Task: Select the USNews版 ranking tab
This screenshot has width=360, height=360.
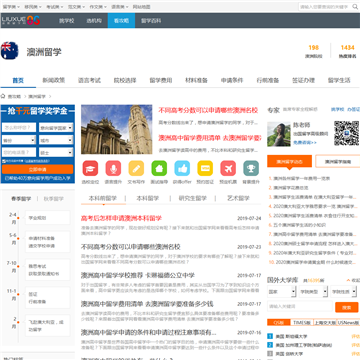Action: pyautogui.click(x=348, y=323)
